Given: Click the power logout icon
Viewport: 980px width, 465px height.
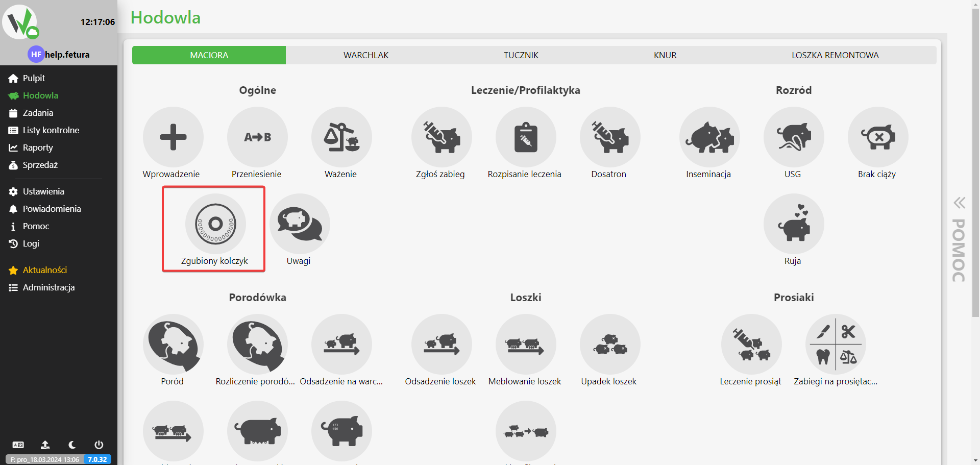Looking at the screenshot, I should [x=99, y=445].
